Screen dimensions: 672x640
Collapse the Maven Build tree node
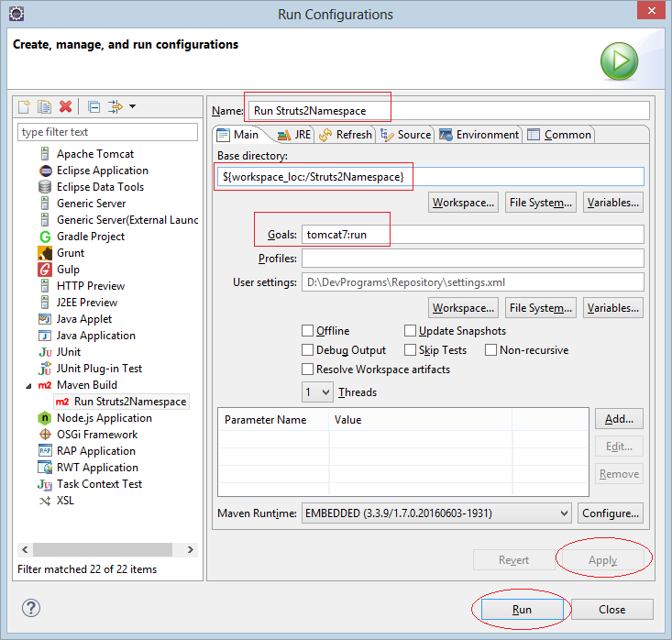tap(28, 386)
